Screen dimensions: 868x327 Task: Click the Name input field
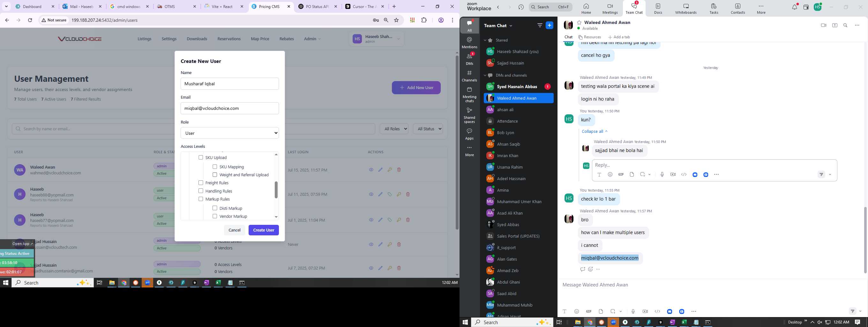[x=229, y=84]
